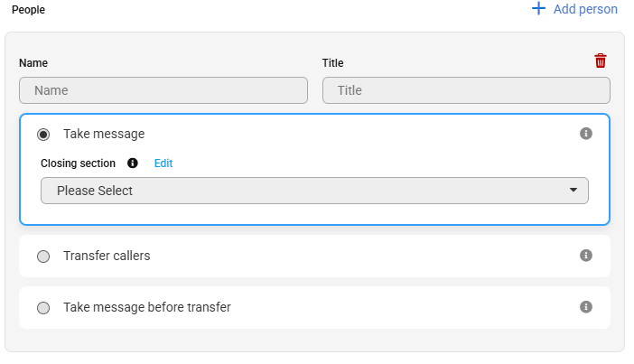The width and height of the screenshot is (634, 364).
Task: Click the blue plus icon beside Add person
Action: pos(538,8)
